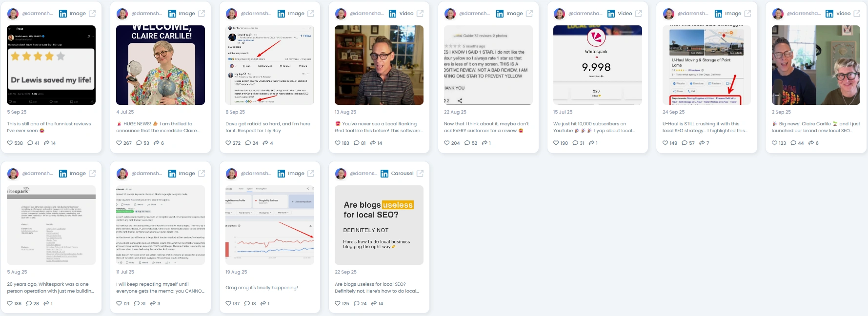This screenshot has width=868, height=316.
Task: Open 'Are blogs useless for local SEO?' thumbnail
Action: coord(379,225)
